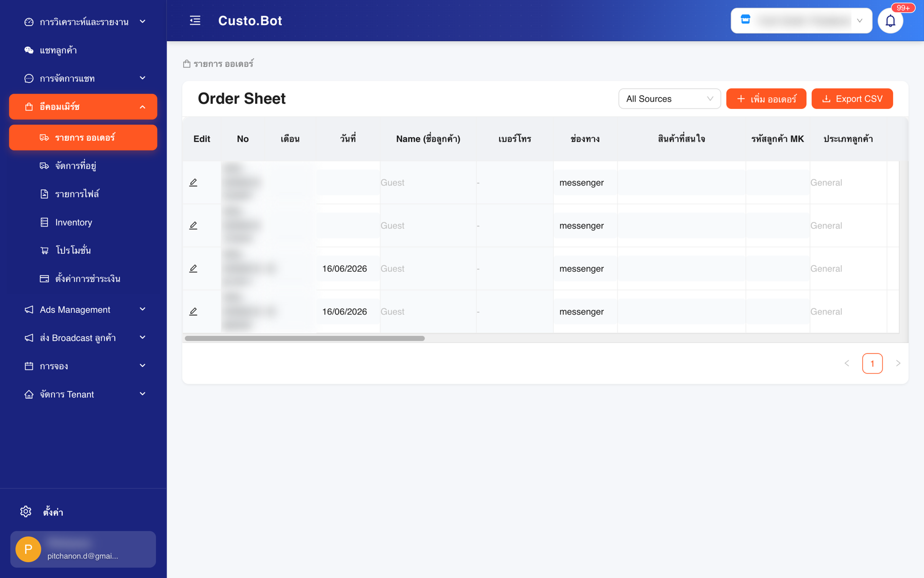
Task: Click the Inventory list icon
Action: click(x=44, y=222)
